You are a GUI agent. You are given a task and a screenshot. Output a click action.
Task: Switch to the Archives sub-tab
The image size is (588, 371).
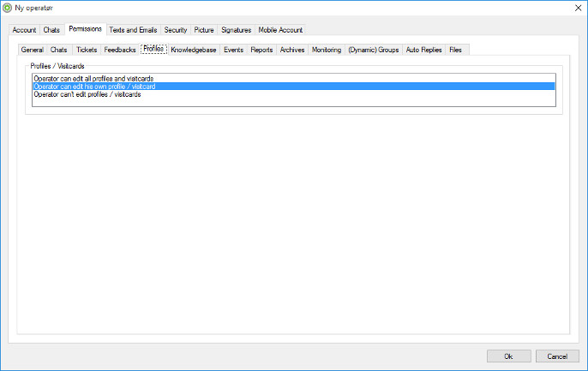tap(292, 50)
